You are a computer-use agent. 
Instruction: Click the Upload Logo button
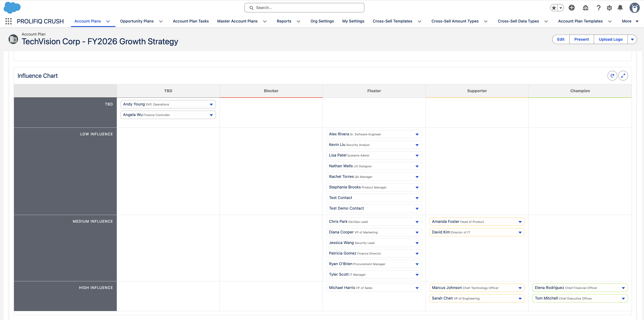(x=610, y=39)
